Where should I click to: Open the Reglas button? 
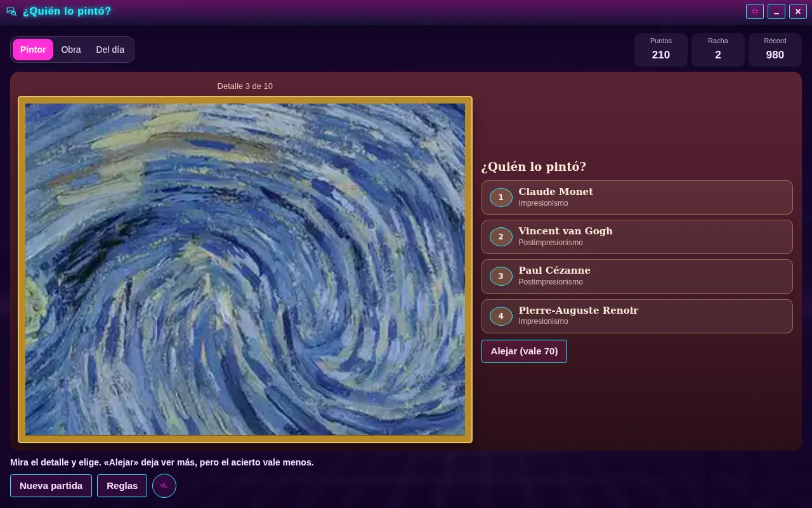(122, 486)
